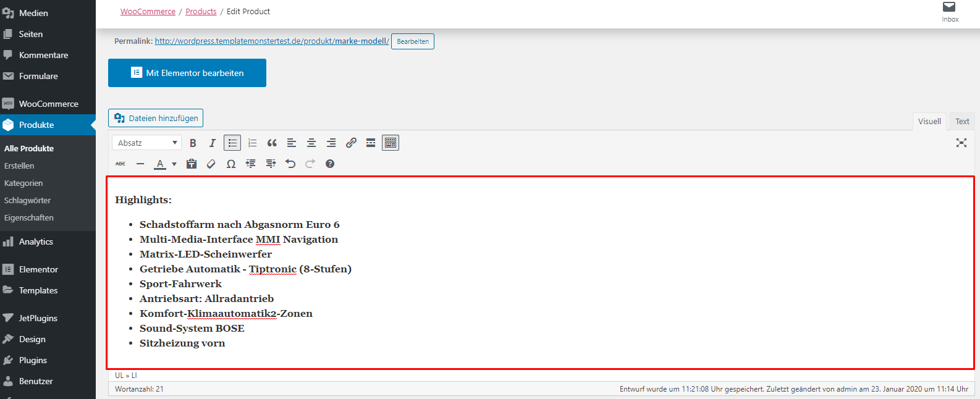Insert a numbered list

click(252, 143)
